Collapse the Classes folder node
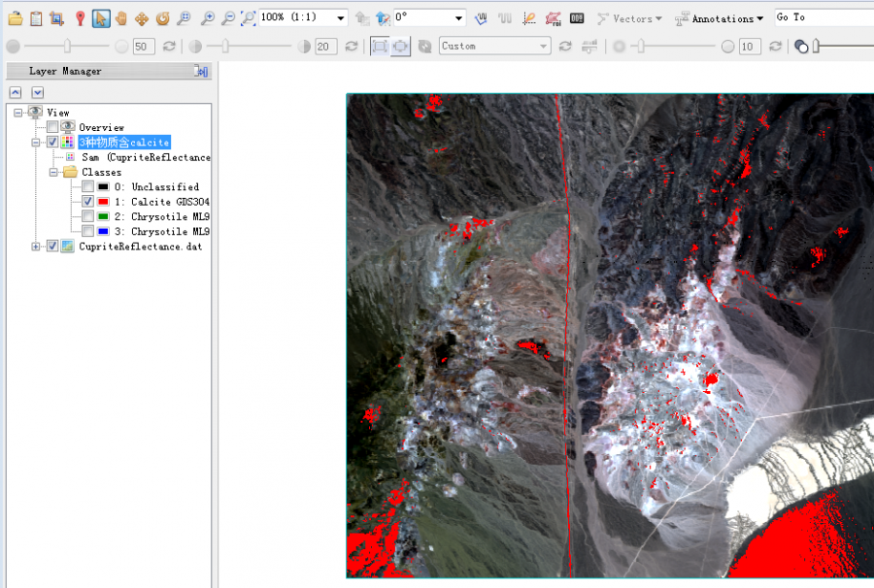The image size is (874, 588). (x=54, y=173)
